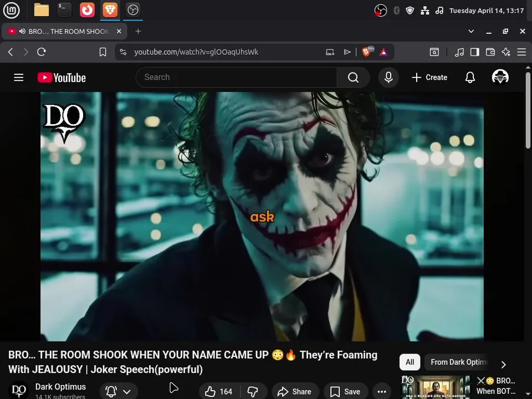
Task: Like the video with 164 likes
Action: pos(218,392)
